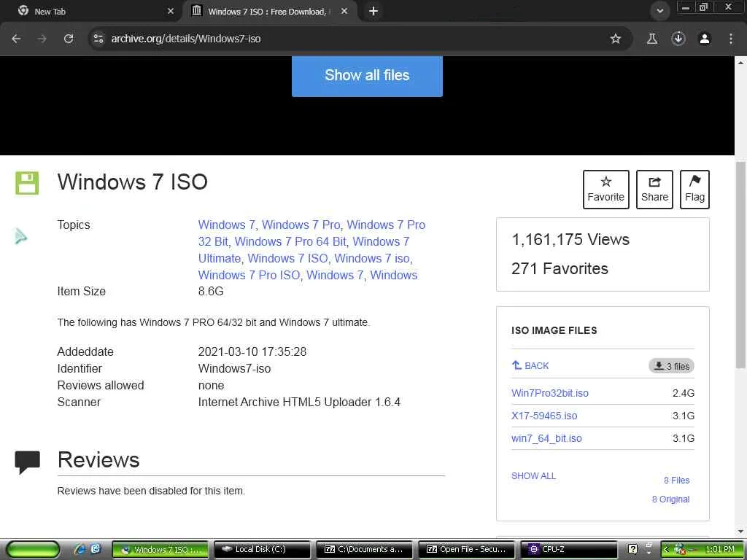Open the green Start button
This screenshot has width=747, height=560.
(32, 549)
